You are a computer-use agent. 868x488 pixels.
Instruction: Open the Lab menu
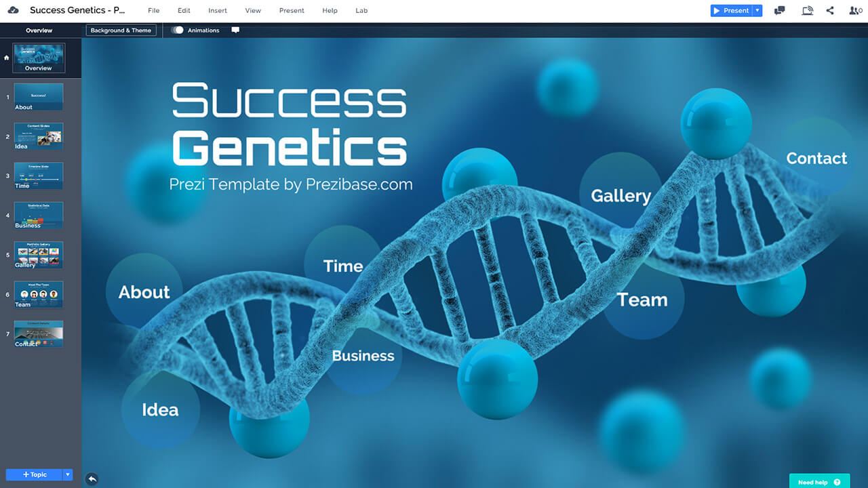361,11
